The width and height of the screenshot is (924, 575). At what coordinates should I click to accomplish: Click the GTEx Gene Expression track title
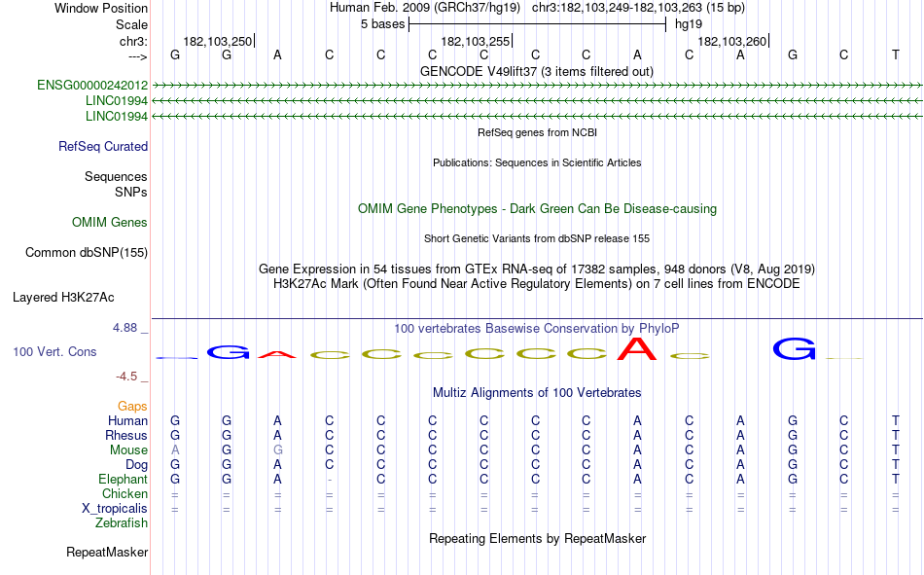point(537,269)
